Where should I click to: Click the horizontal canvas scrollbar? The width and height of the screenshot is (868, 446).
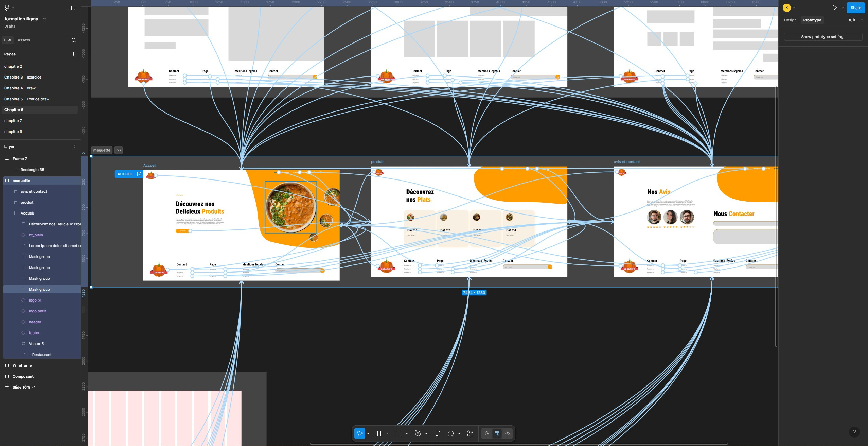519,444
